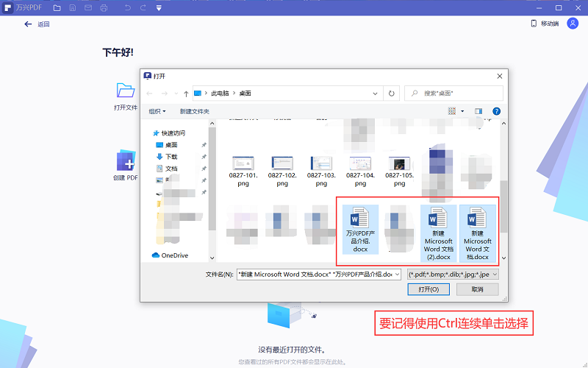This screenshot has width=588, height=368.
Task: Click the email icon in title bar
Action: point(88,7)
